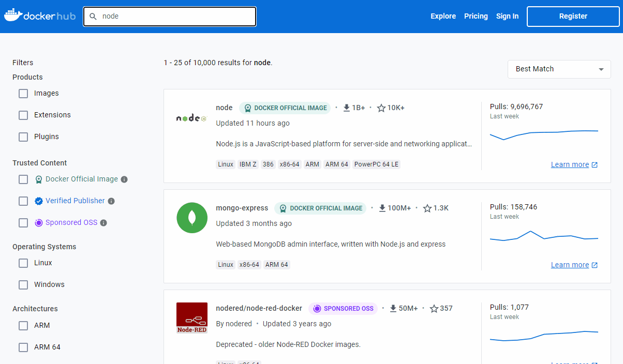Click the star icon on node result
This screenshot has width=623, height=364.
[x=381, y=108]
